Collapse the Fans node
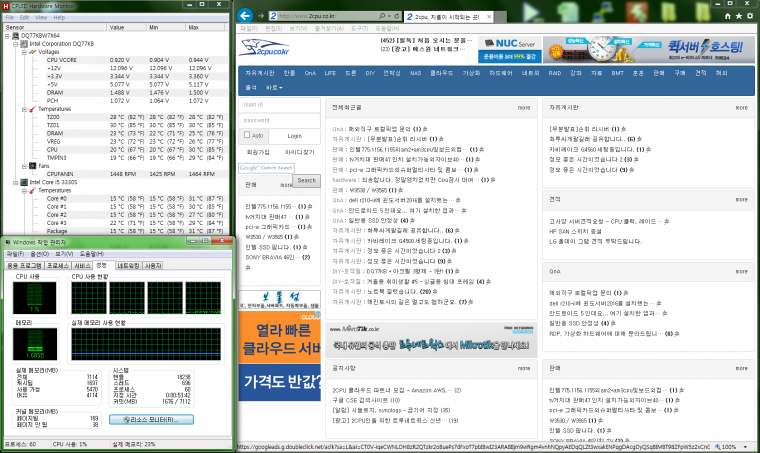Viewport: 760px width, 453px height. pyautogui.click(x=24, y=166)
